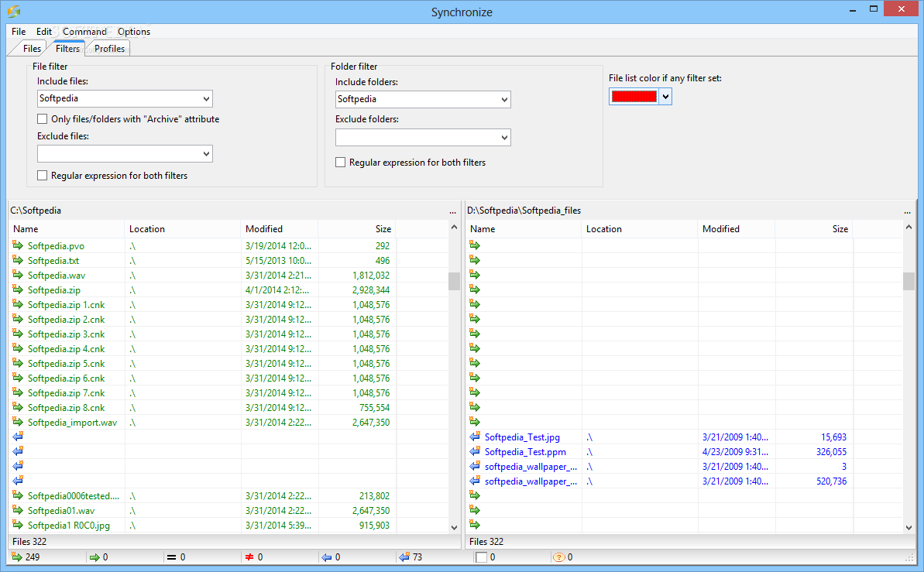
Task: Sort left list by Modified column
Action: (x=280, y=228)
